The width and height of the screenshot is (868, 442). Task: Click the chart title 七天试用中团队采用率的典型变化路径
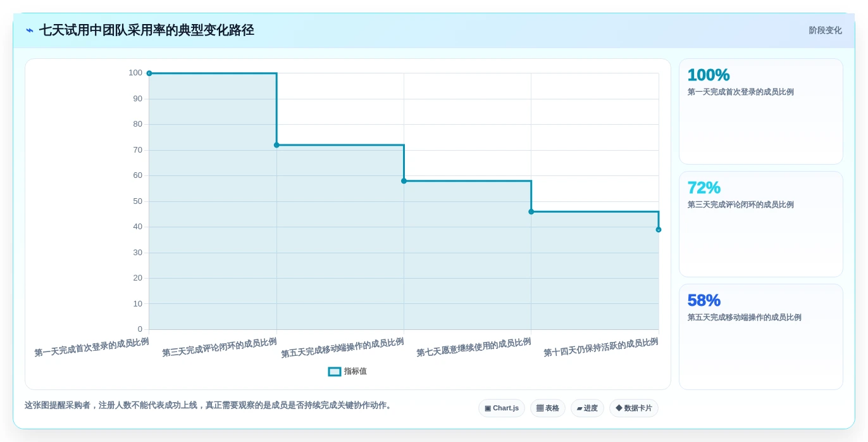[x=147, y=30]
